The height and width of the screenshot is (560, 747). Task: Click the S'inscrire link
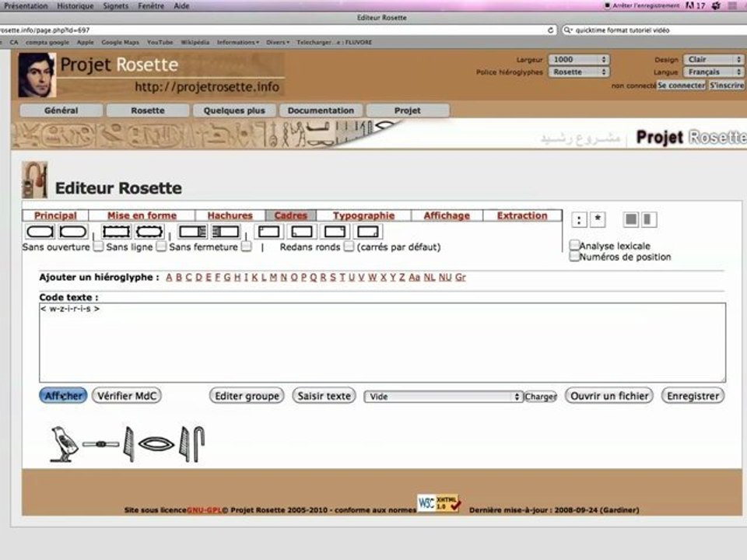pos(727,86)
